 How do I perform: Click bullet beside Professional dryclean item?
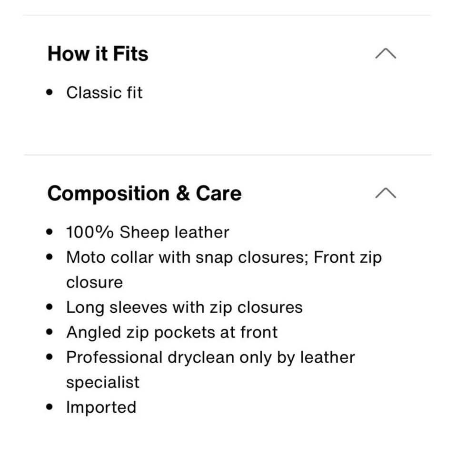point(50,357)
